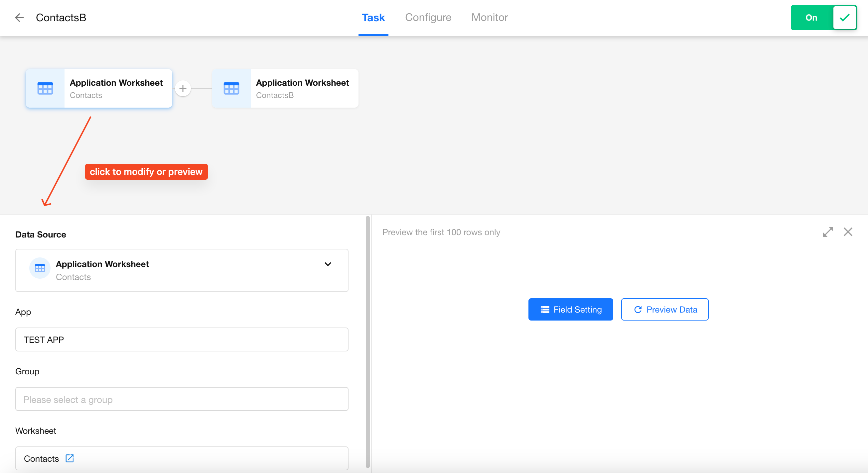The image size is (868, 473).
Task: Open the TEST APP dropdown field
Action: (182, 340)
